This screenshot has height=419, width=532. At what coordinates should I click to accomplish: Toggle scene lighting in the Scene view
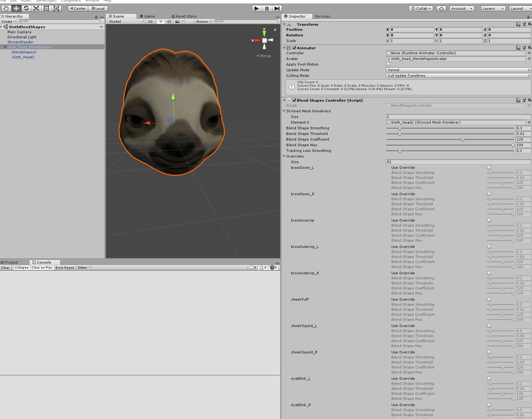pos(161,21)
